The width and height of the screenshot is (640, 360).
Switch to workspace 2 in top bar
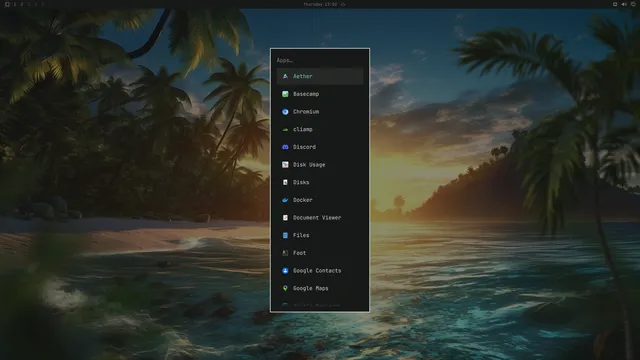(22, 4)
